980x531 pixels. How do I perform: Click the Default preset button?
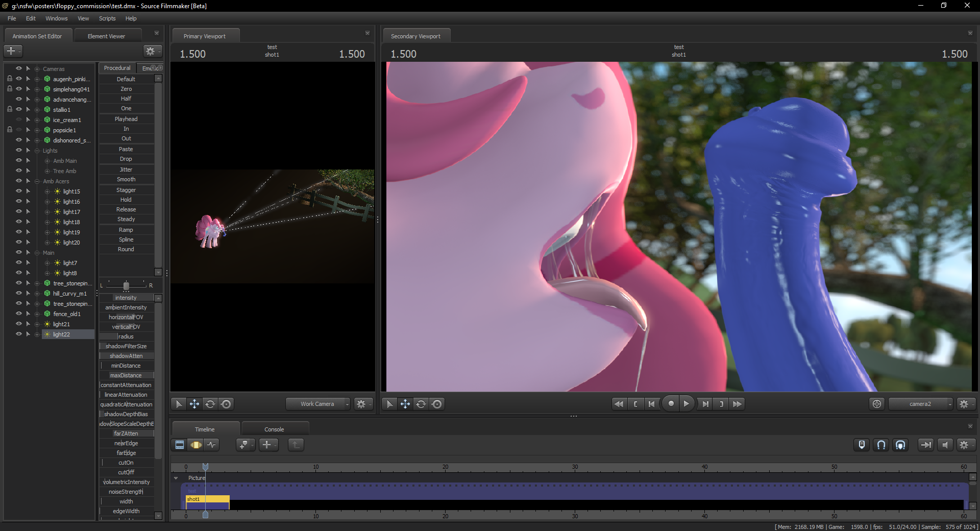point(126,79)
